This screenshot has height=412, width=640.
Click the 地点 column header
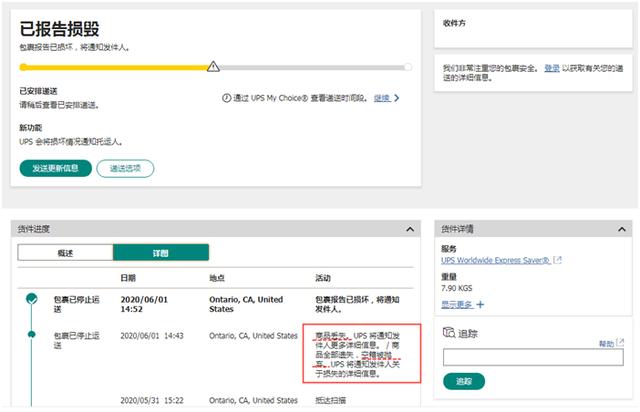pos(217,278)
